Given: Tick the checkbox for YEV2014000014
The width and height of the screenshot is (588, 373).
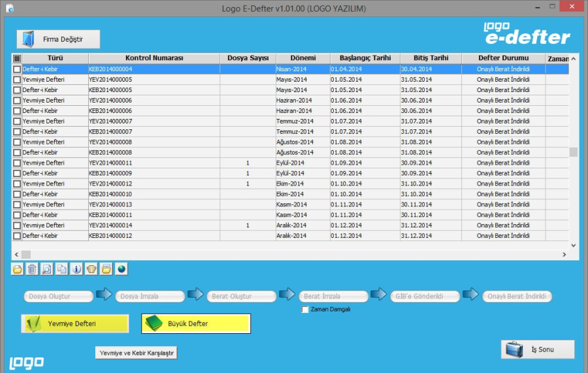Looking at the screenshot, I should click(17, 225).
